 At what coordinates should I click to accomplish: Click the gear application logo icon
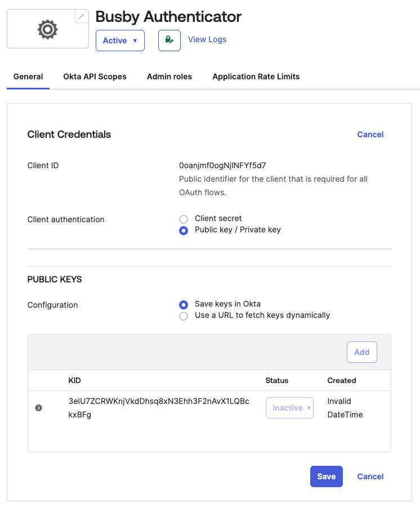[48, 29]
